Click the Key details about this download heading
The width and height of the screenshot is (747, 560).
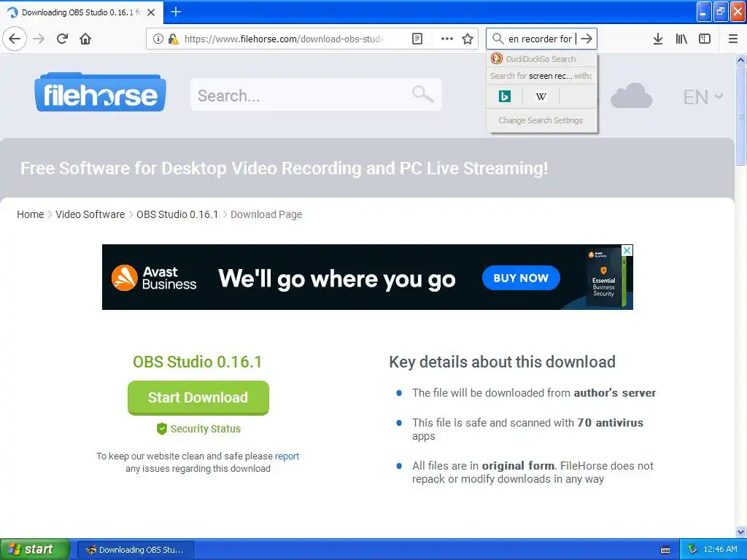click(x=502, y=362)
